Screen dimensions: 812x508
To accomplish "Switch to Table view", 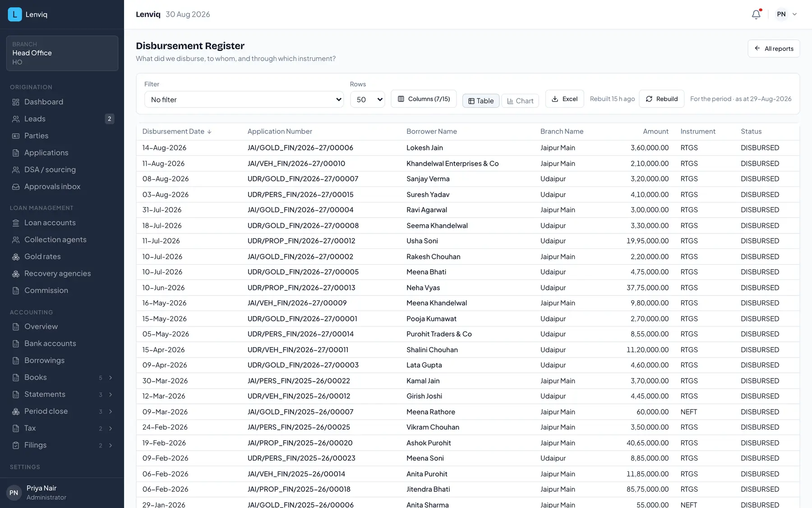I will [481, 101].
